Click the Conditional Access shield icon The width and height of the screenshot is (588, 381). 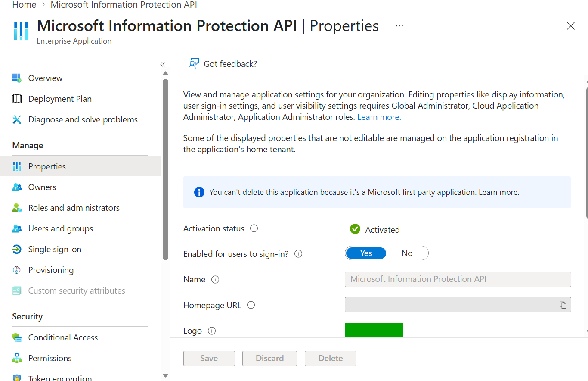pyautogui.click(x=17, y=337)
